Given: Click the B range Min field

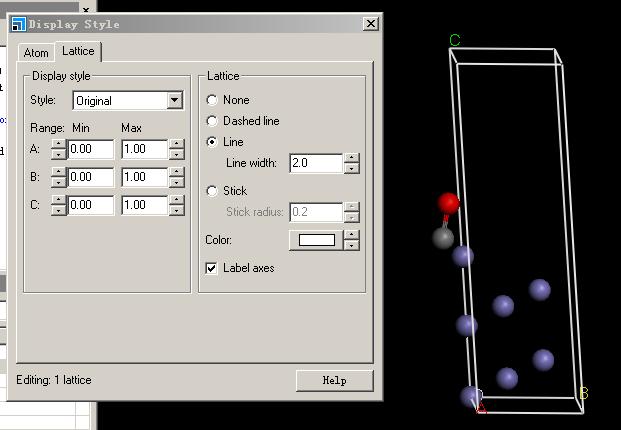Looking at the screenshot, I should 91,177.
